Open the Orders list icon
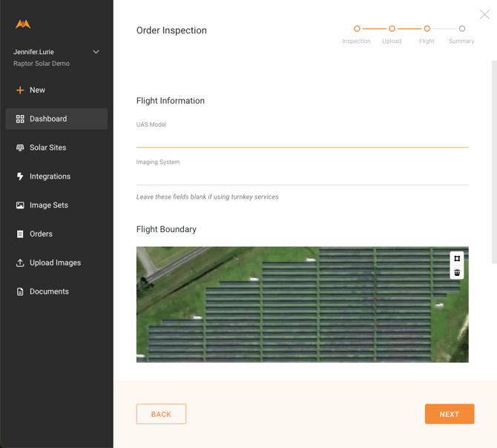Image resolution: width=497 pixels, height=448 pixels. pyautogui.click(x=20, y=234)
